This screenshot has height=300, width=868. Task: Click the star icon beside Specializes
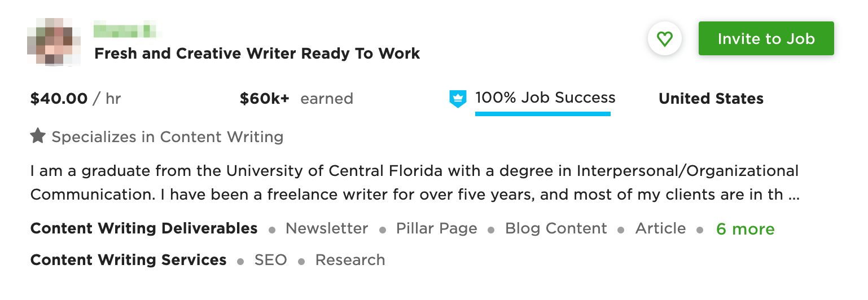pos(38,136)
